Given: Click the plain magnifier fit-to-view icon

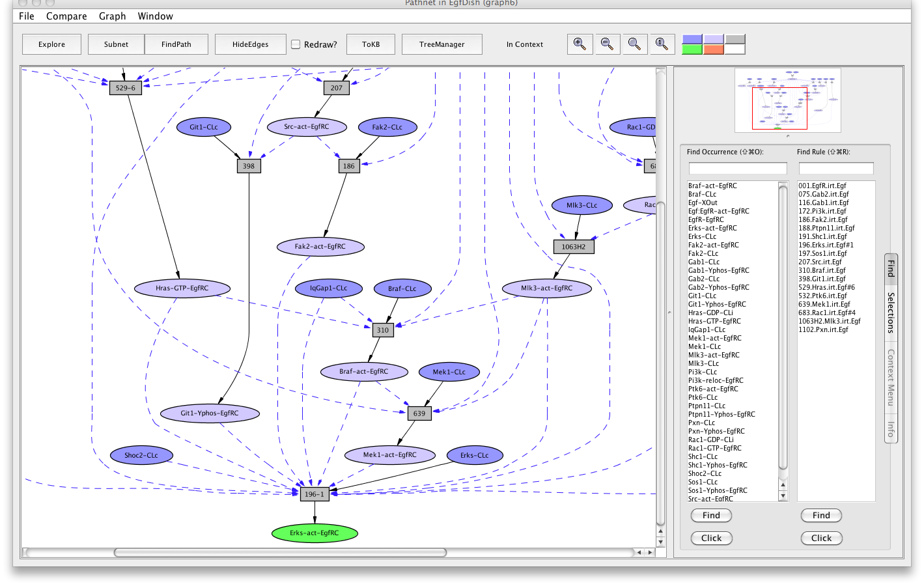Looking at the screenshot, I should pyautogui.click(x=634, y=44).
